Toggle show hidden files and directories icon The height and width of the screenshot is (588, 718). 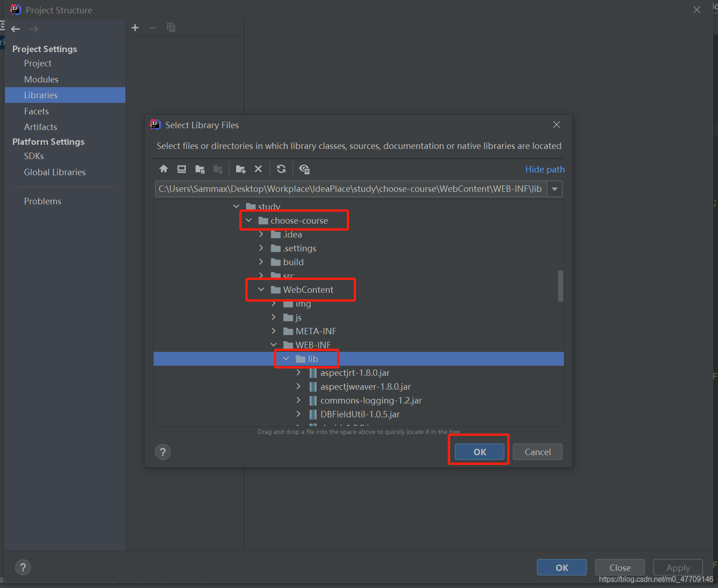pyautogui.click(x=304, y=169)
